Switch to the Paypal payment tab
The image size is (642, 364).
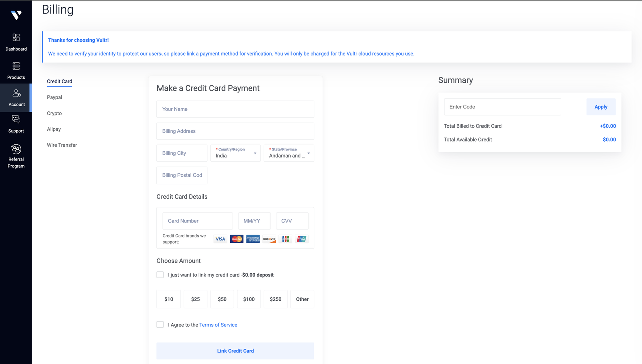point(54,97)
